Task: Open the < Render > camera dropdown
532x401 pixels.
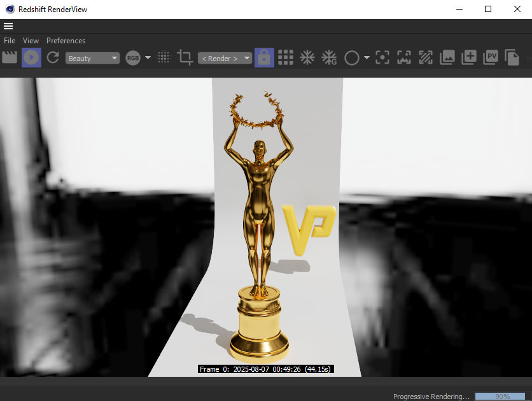Action: pos(224,59)
